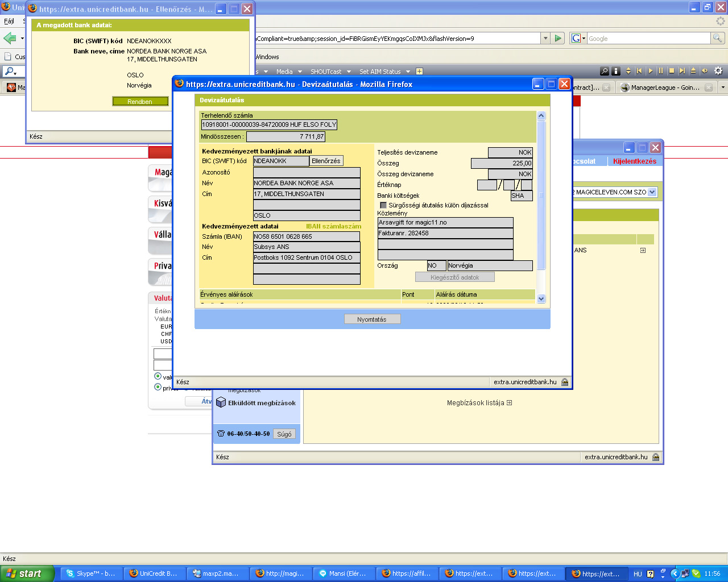Click the toolbar magnifier icon at far left
The height and width of the screenshot is (582, 728).
pos(9,71)
